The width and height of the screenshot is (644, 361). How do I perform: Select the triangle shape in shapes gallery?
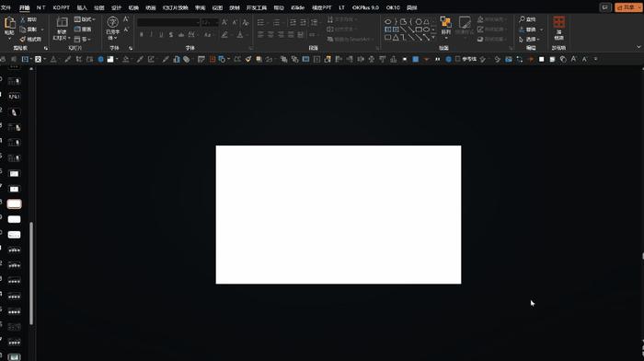(x=396, y=38)
